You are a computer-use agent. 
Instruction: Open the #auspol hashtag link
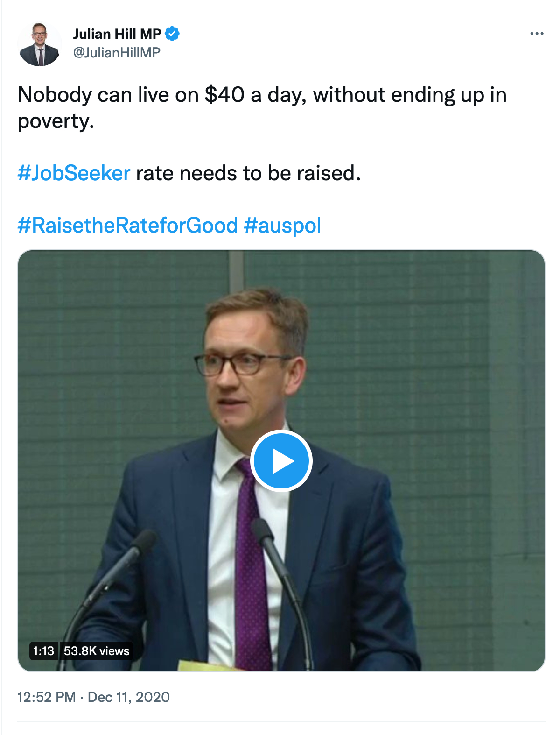click(282, 225)
